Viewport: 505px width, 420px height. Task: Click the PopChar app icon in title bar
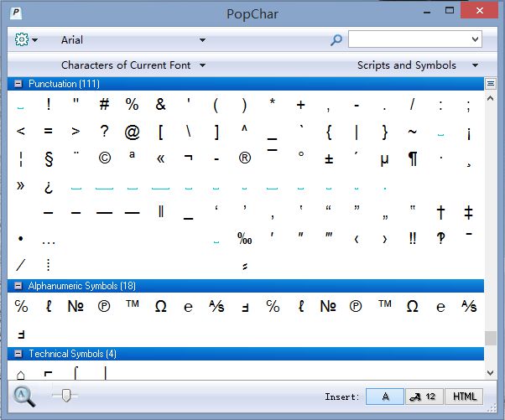16,13
